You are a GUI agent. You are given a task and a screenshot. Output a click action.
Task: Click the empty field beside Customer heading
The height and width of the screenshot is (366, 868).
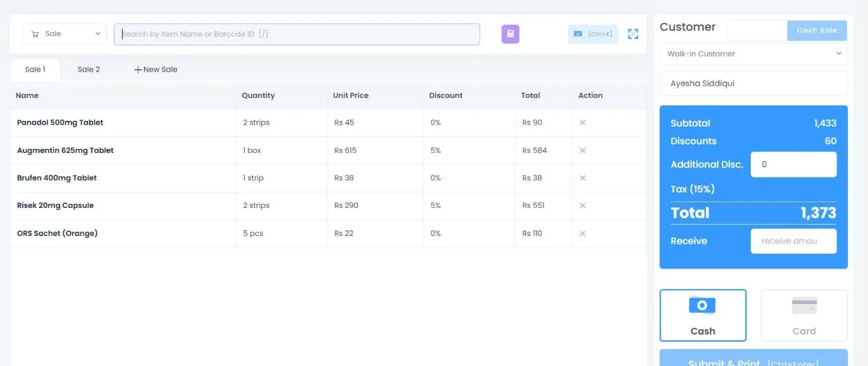pyautogui.click(x=757, y=30)
